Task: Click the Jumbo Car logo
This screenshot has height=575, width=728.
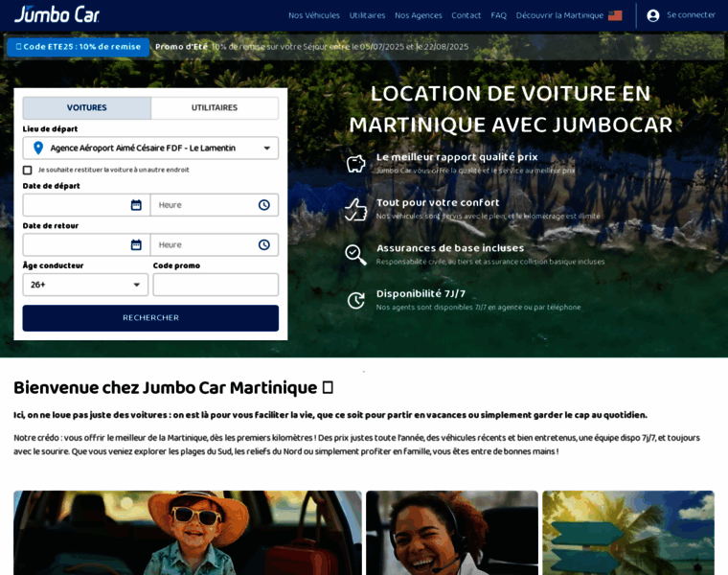Action: [x=57, y=14]
